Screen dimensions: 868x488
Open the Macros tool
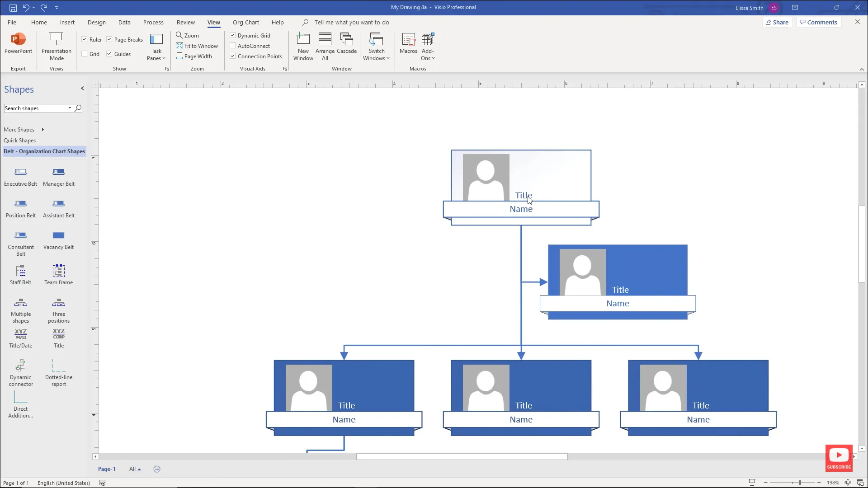[x=408, y=45]
